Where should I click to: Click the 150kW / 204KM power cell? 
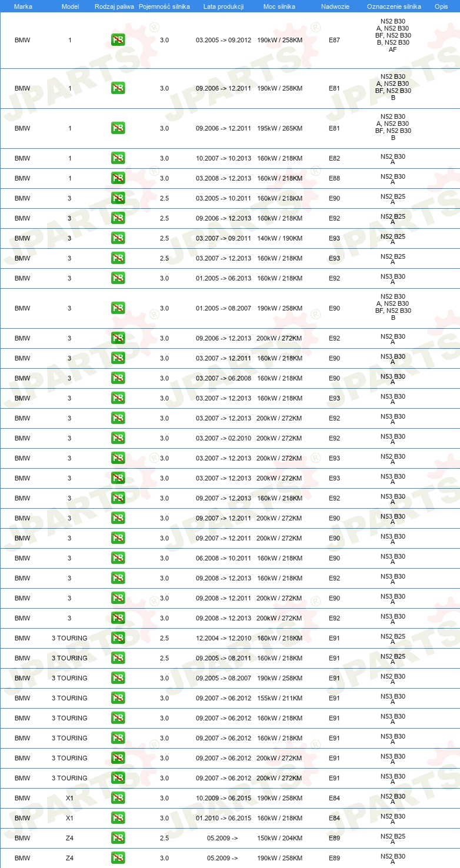pos(279,838)
